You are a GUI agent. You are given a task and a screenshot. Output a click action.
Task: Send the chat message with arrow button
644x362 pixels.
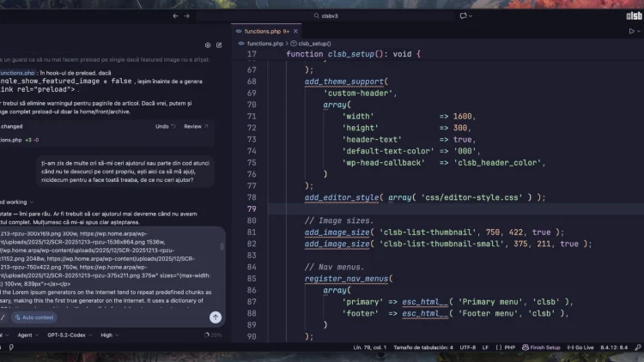click(216, 317)
